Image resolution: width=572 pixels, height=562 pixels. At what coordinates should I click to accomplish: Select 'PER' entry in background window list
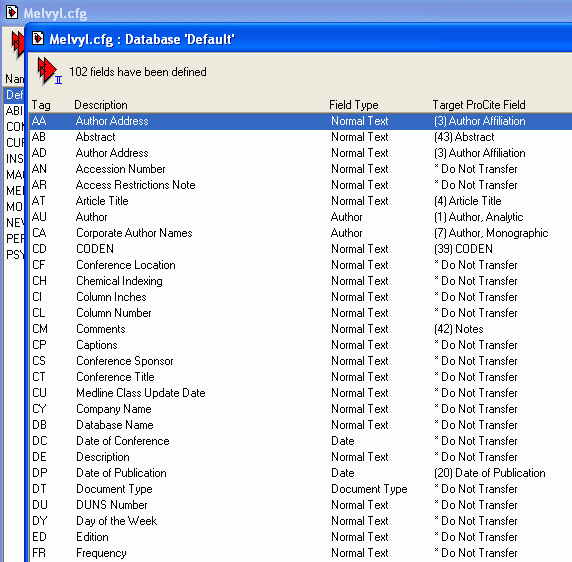(x=14, y=239)
